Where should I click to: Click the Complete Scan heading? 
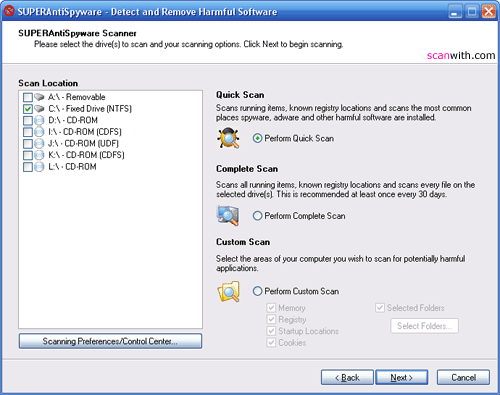(x=247, y=169)
